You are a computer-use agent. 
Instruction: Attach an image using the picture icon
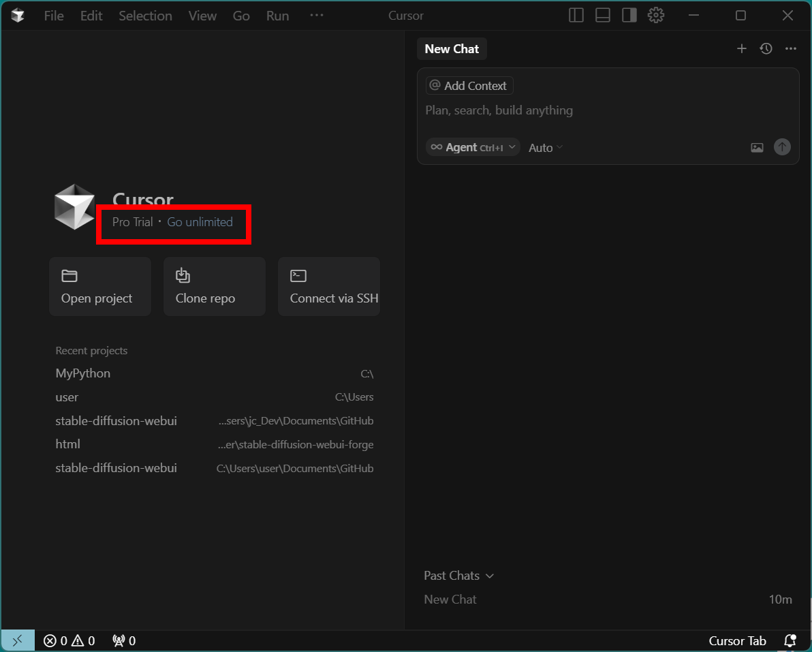coord(757,148)
